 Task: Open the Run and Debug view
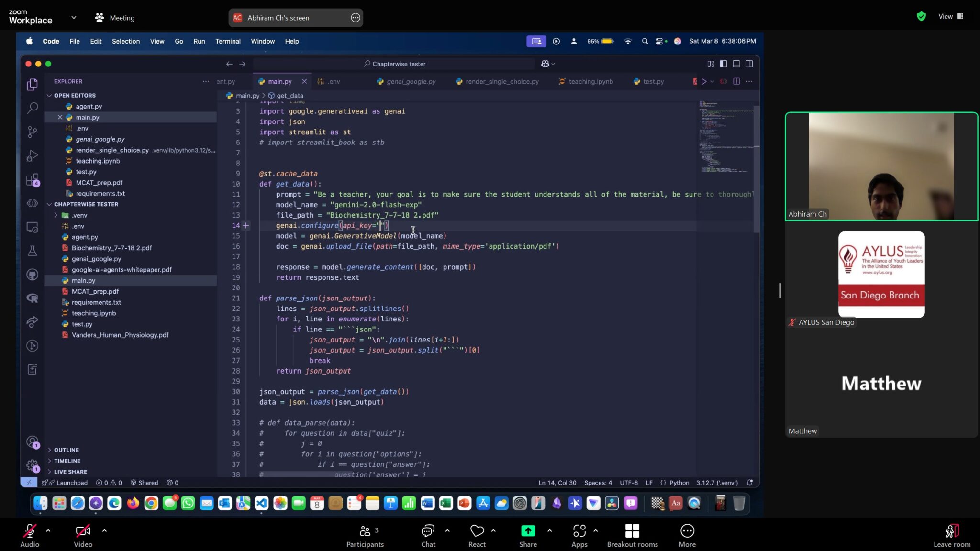click(x=32, y=156)
